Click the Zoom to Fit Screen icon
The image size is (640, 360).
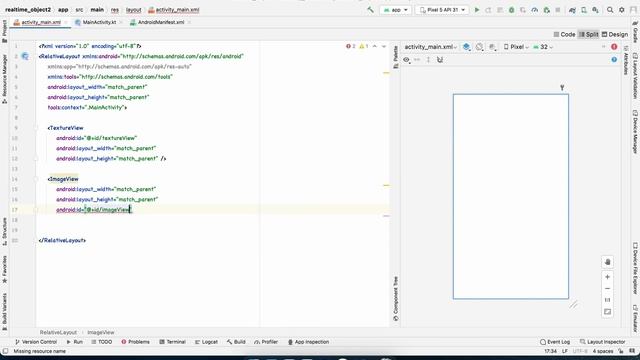click(607, 312)
